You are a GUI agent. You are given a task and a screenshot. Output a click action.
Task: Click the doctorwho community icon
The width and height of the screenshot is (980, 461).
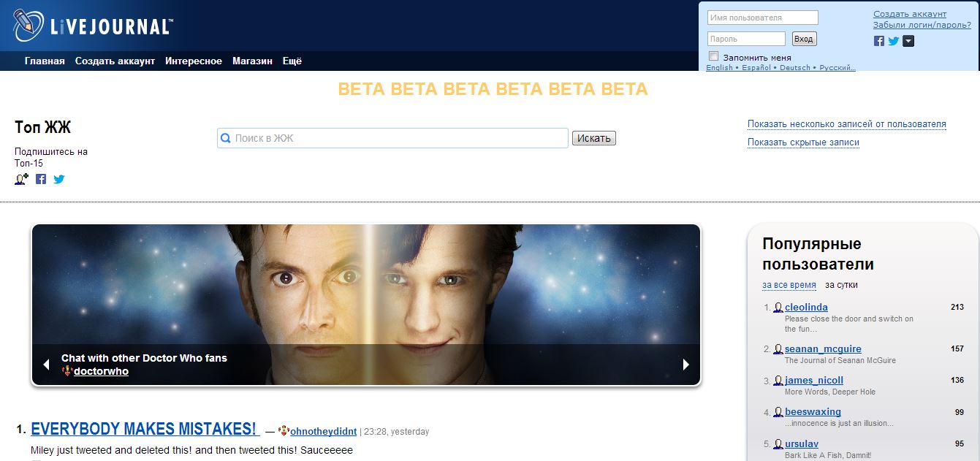67,371
